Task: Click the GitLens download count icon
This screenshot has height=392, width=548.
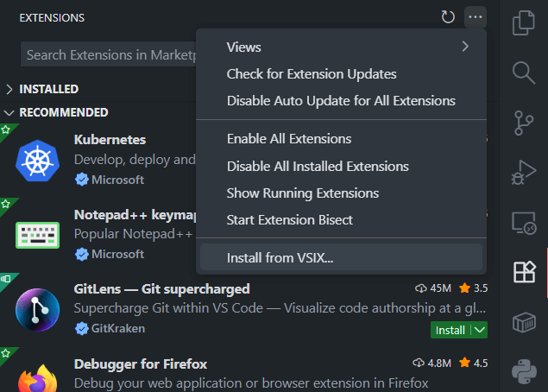Action: pyautogui.click(x=421, y=288)
